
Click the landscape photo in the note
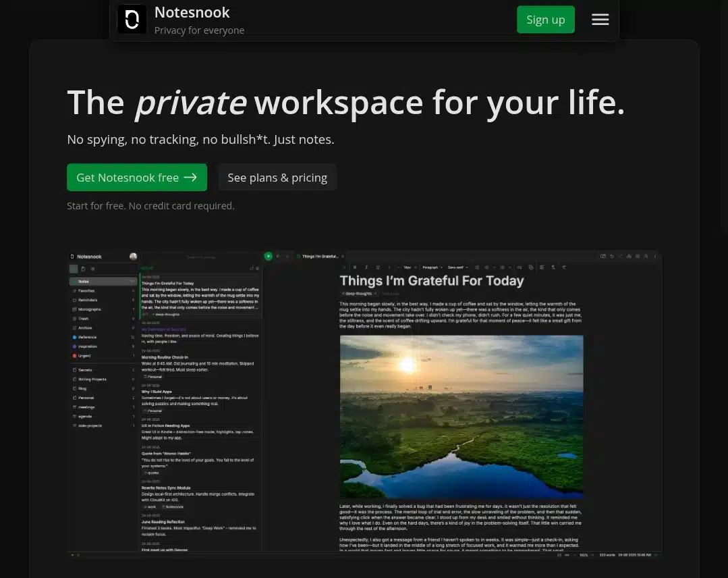[x=461, y=417]
